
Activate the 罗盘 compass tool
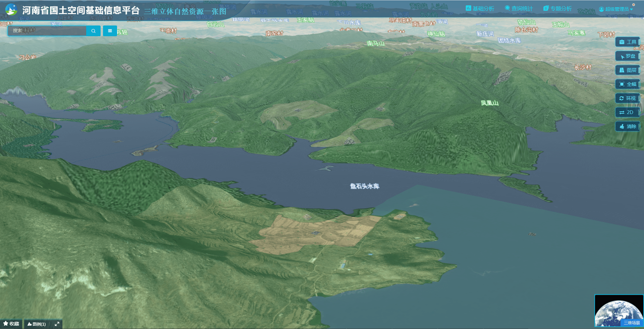[x=627, y=56]
